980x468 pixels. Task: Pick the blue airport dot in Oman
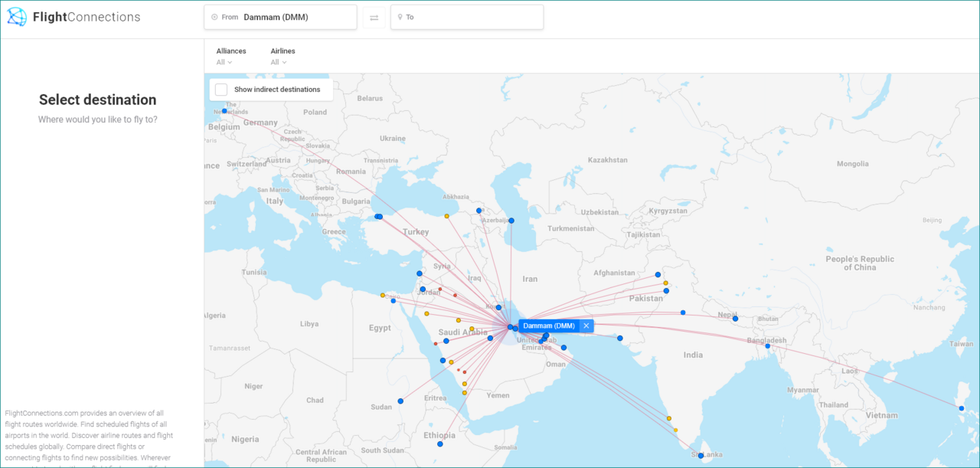[563, 348]
